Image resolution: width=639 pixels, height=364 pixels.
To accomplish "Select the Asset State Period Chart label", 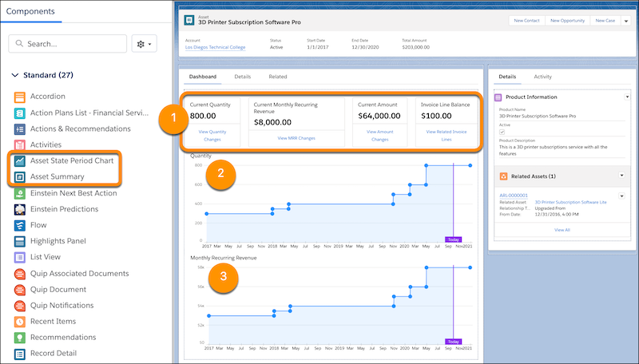I will pyautogui.click(x=72, y=160).
